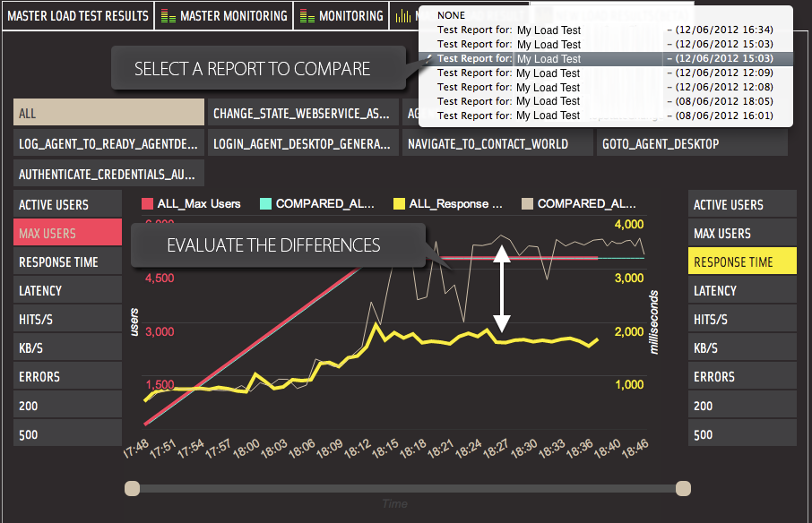Choose report dated 08/06/2012 16:01
Viewport: 812px width, 523px height.
click(x=605, y=116)
